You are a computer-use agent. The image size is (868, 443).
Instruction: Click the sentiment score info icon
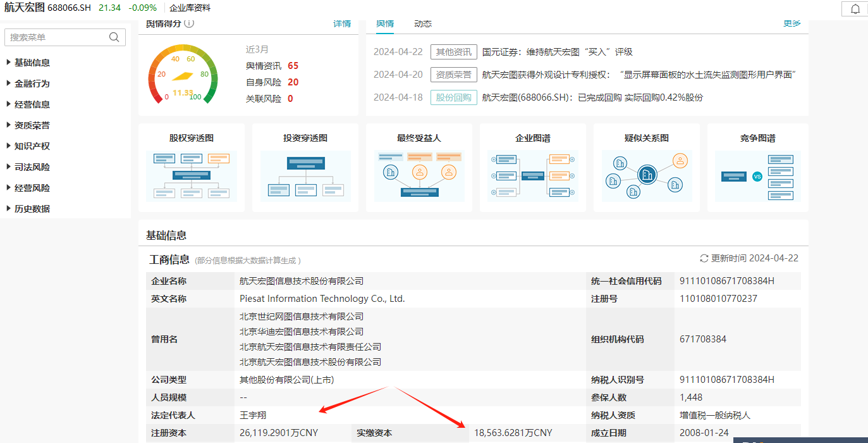[189, 23]
